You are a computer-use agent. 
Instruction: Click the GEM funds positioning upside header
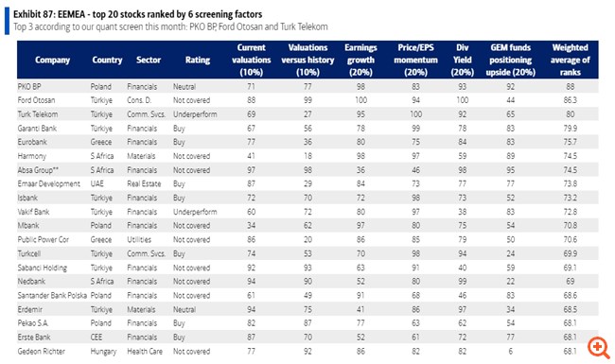pyautogui.click(x=510, y=60)
